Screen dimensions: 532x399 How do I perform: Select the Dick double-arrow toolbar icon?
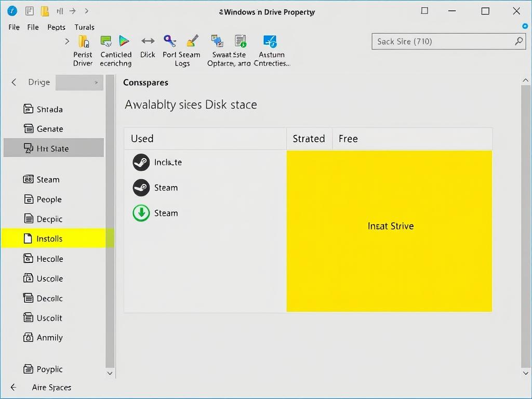point(148,42)
